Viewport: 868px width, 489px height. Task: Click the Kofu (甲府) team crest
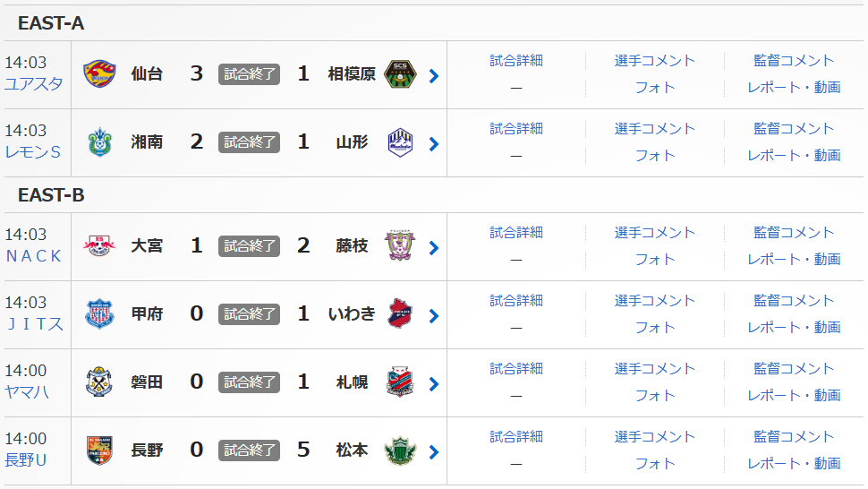(99, 314)
